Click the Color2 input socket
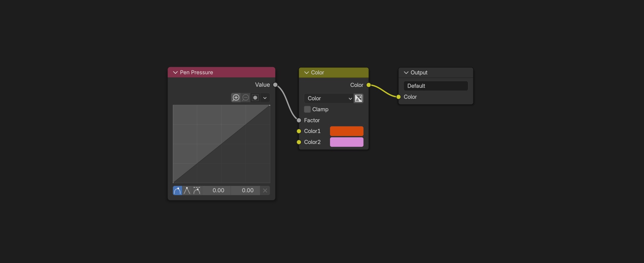This screenshot has width=644, height=263. click(x=299, y=142)
